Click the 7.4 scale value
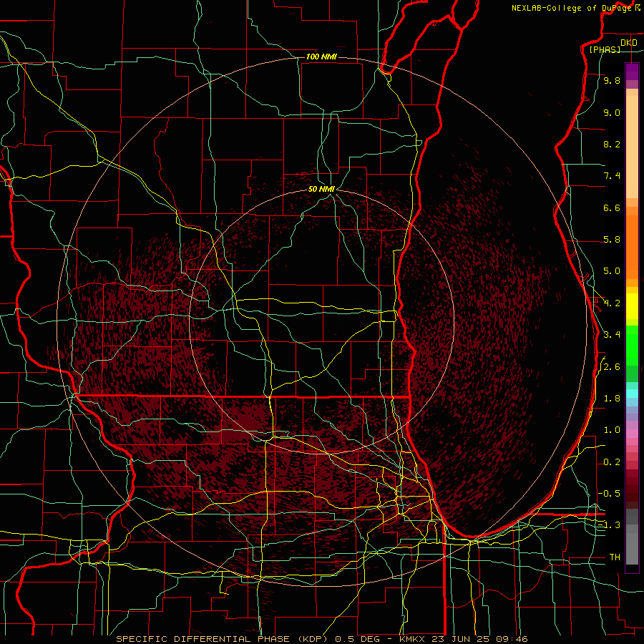Image resolution: width=644 pixels, height=644 pixels. [612, 176]
